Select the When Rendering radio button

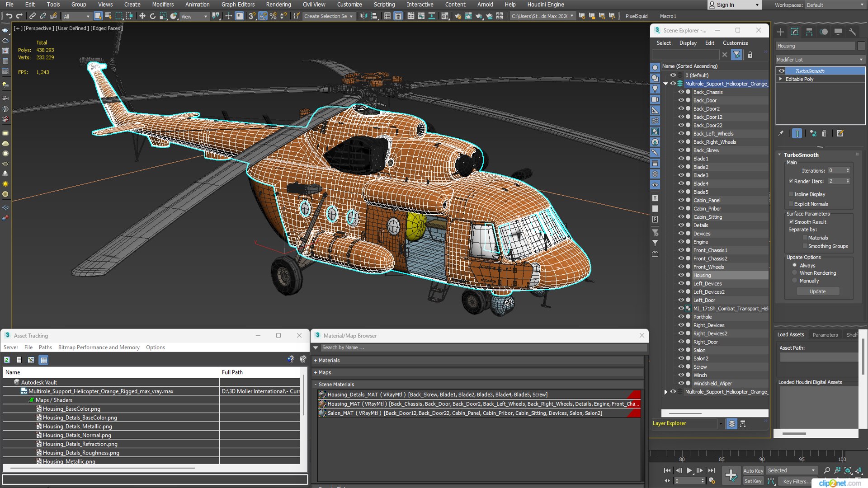click(x=794, y=273)
